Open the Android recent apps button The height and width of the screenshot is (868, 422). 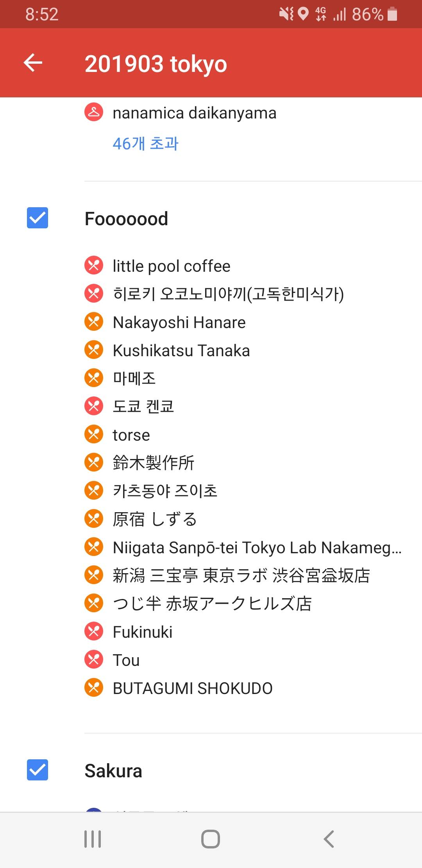coord(93,839)
